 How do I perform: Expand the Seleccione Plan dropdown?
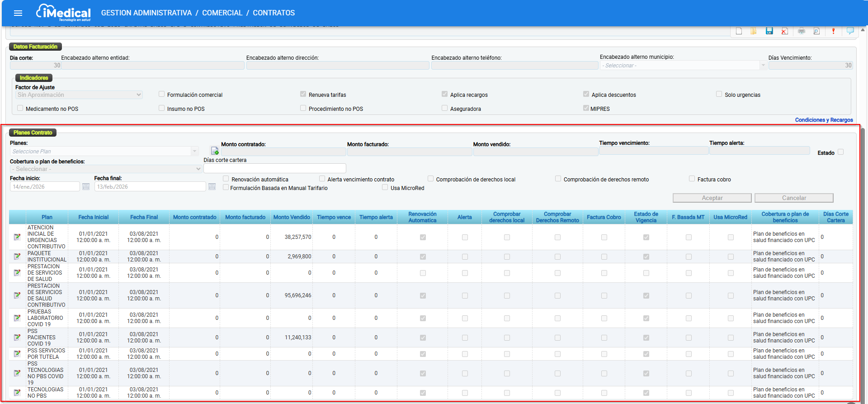[x=104, y=151]
